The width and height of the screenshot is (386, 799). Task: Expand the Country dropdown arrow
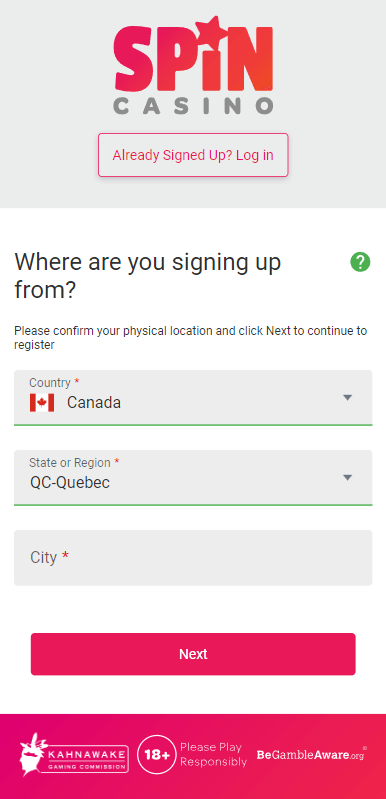(347, 397)
